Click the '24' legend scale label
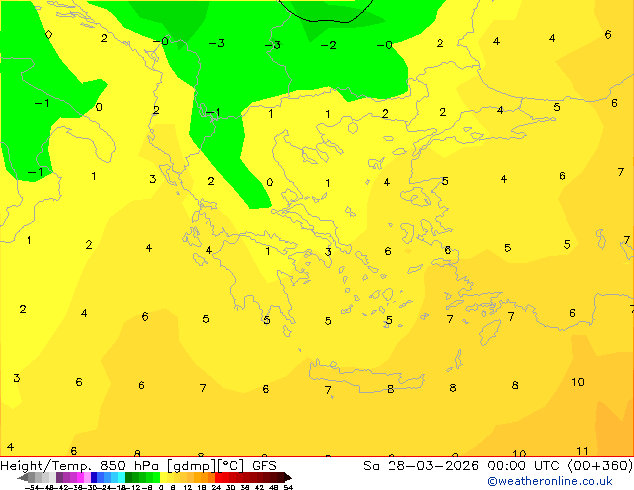The image size is (634, 490). 216,488
